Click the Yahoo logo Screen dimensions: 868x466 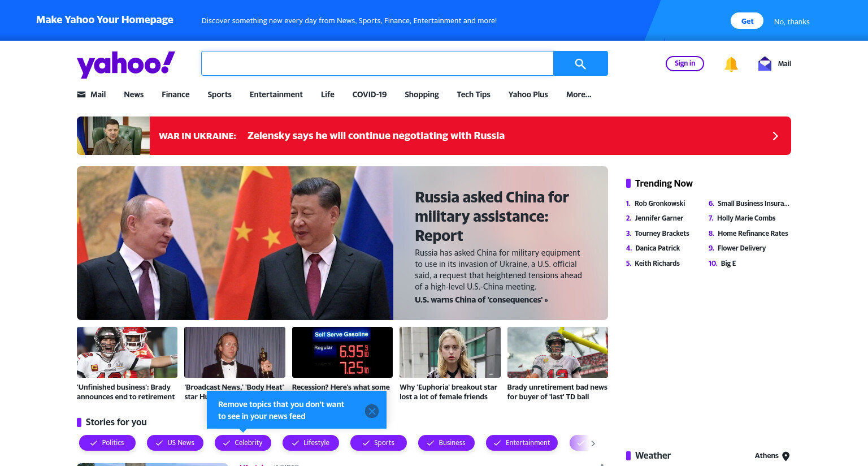pyautogui.click(x=126, y=64)
